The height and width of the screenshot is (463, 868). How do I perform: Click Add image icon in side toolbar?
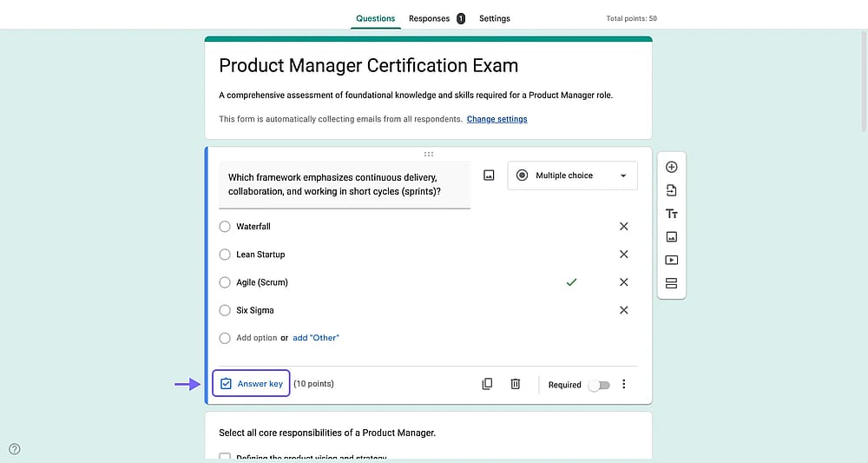click(x=672, y=237)
